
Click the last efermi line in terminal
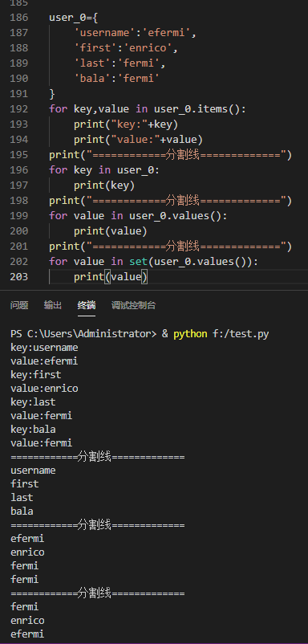[27, 634]
